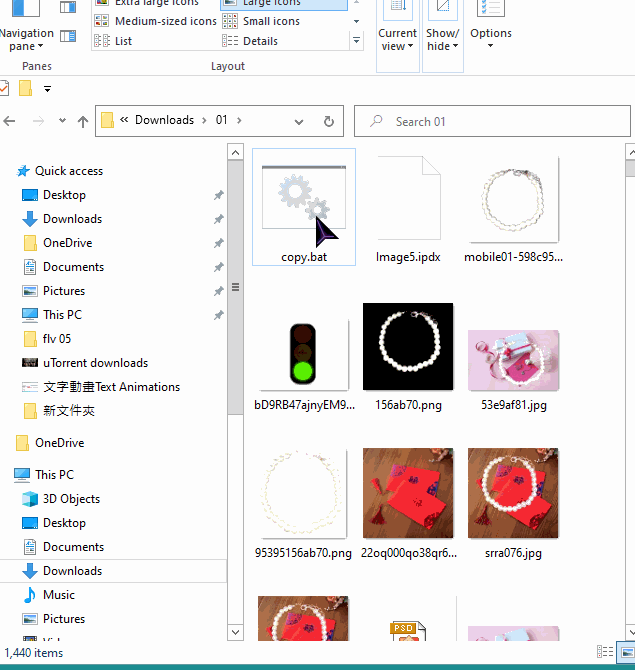The image size is (635, 670).
Task: Click the new folder quick access toolbar icon
Action: coord(26,88)
